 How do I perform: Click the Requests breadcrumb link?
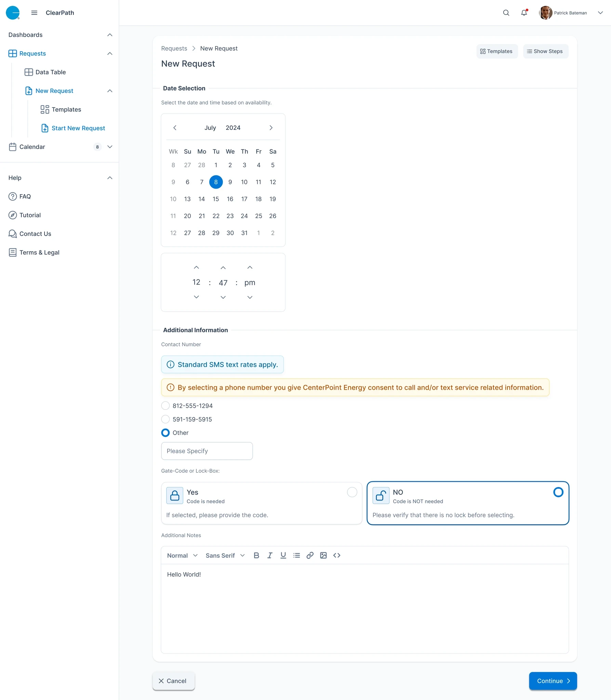(174, 48)
